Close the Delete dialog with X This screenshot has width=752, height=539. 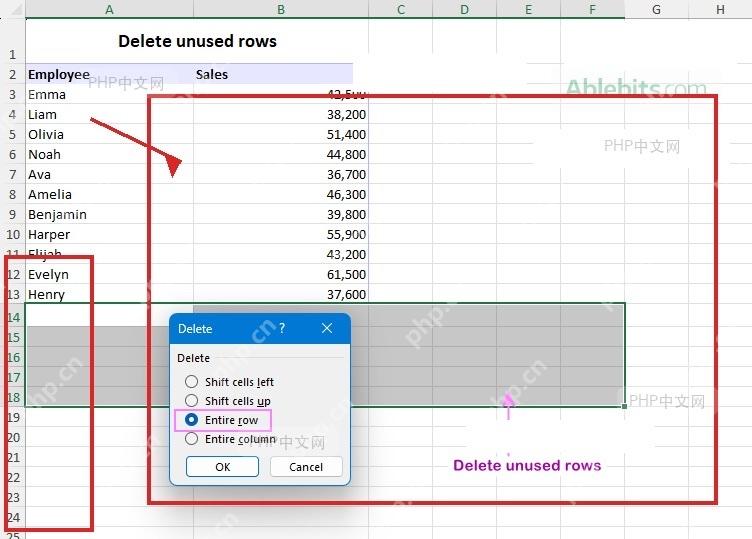click(327, 328)
